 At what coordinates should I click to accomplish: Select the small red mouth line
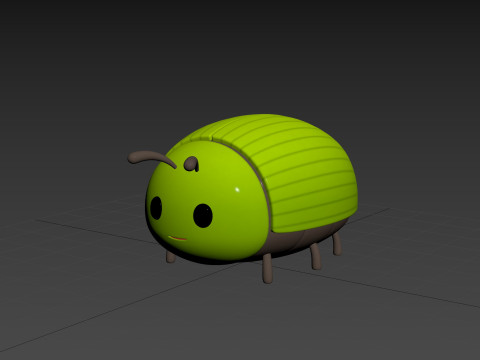coord(177,238)
